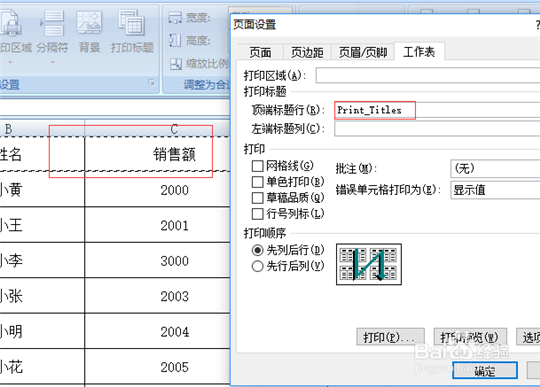The width and height of the screenshot is (540, 387).
Task: Switch to the Sheet (工作表) tab
Action: point(419,52)
